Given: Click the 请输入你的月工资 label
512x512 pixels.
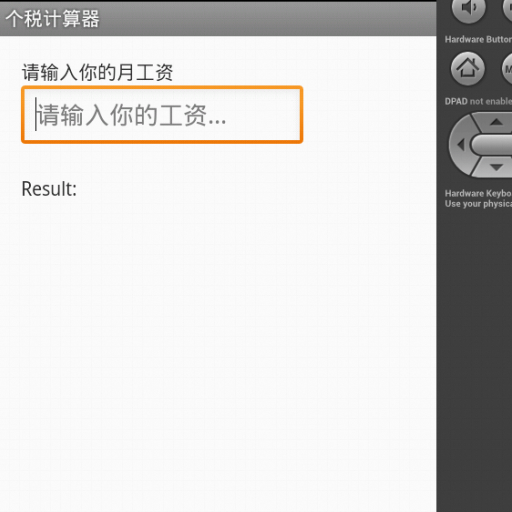Looking at the screenshot, I should (x=97, y=72).
